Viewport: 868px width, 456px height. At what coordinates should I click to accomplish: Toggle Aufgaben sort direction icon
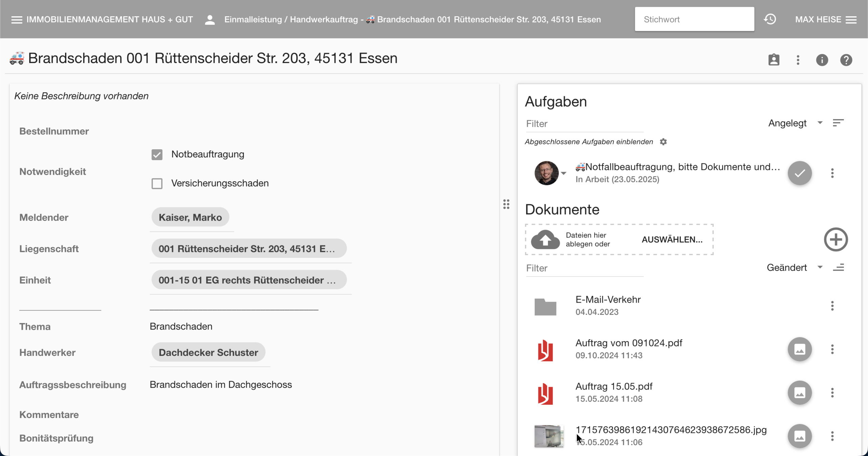coord(838,123)
